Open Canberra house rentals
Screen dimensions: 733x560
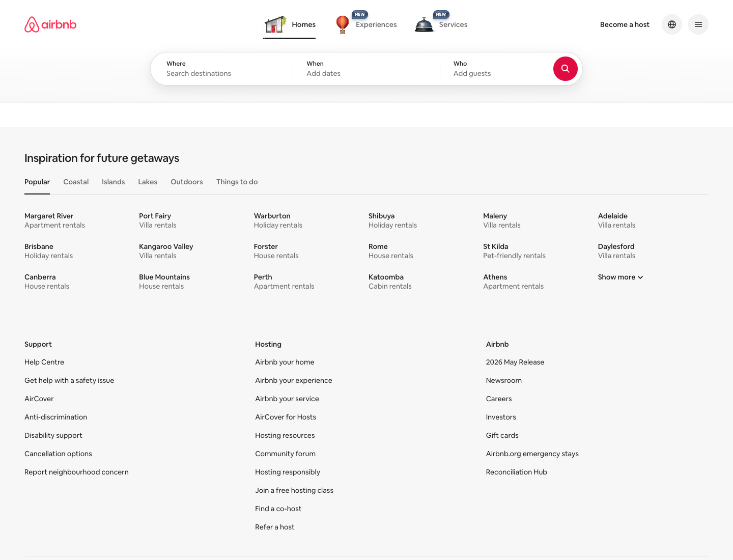(47, 282)
